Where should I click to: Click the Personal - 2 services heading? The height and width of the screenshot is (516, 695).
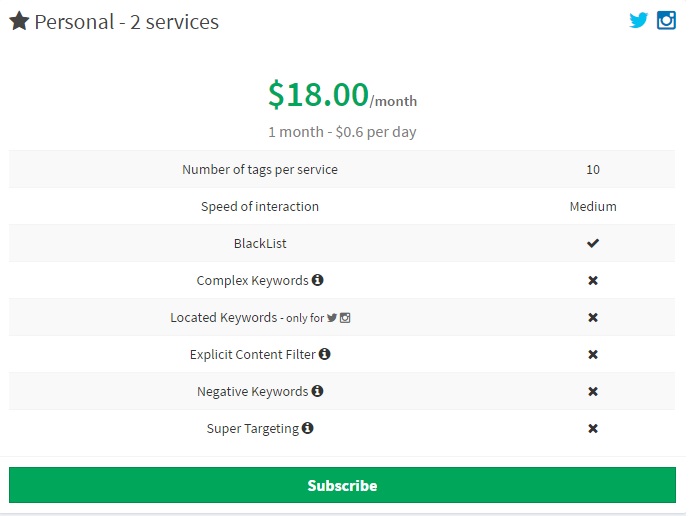[x=126, y=22]
